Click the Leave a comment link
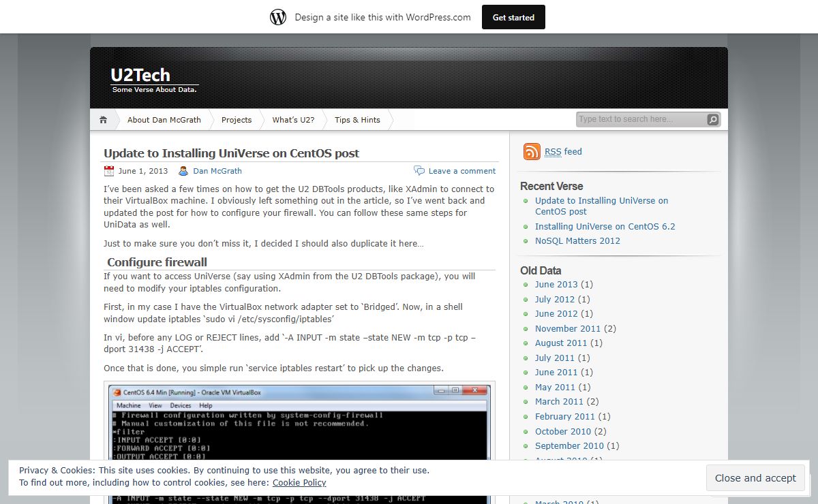818x504 pixels. pyautogui.click(x=462, y=171)
